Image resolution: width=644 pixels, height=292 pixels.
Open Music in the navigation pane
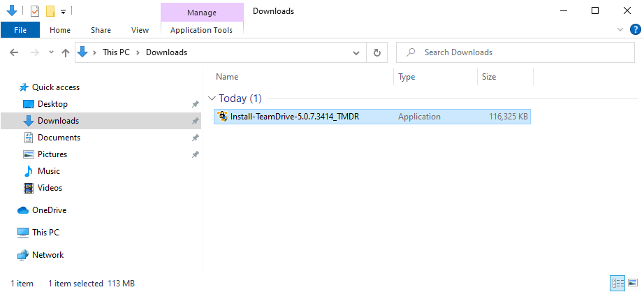[x=48, y=171]
